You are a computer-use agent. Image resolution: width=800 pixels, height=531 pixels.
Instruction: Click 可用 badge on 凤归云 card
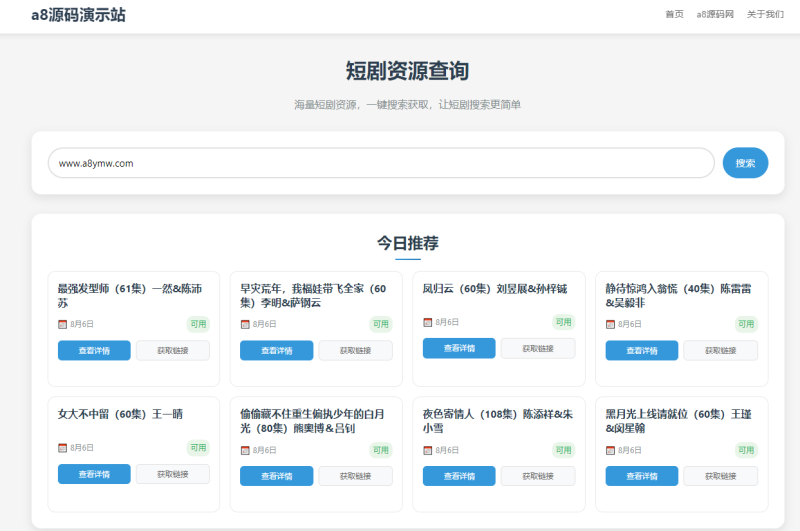(563, 322)
